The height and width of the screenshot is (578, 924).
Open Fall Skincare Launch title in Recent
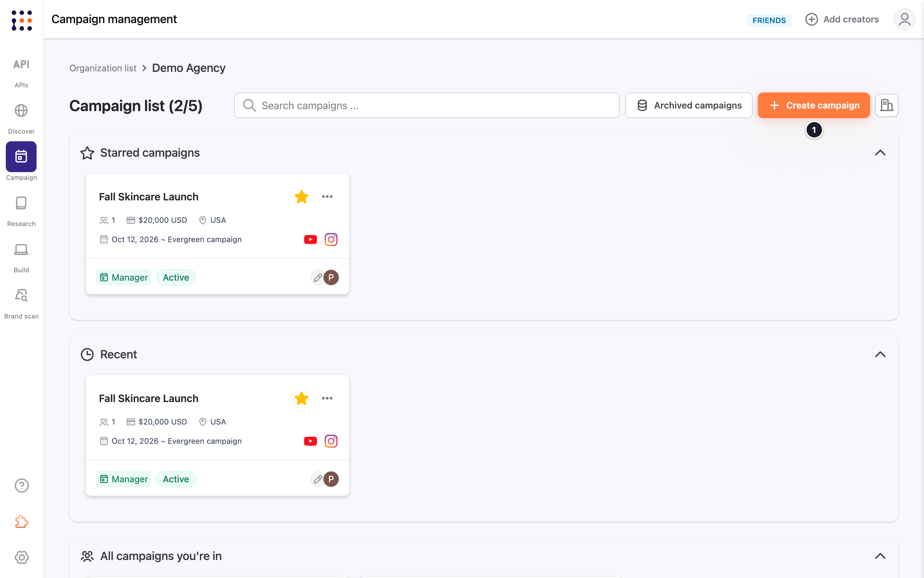pyautogui.click(x=149, y=398)
